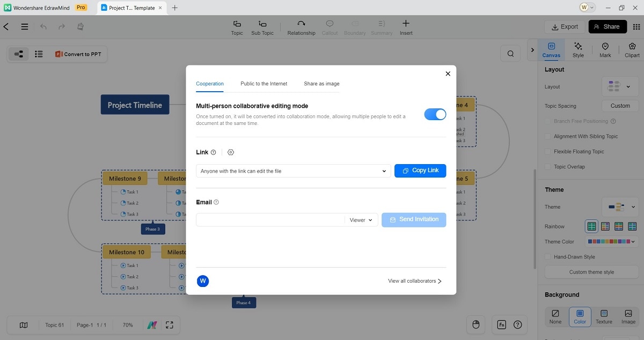Image resolution: width=644 pixels, height=340 pixels.
Task: Insert a Summary from the top toolbar
Action: pos(381,27)
